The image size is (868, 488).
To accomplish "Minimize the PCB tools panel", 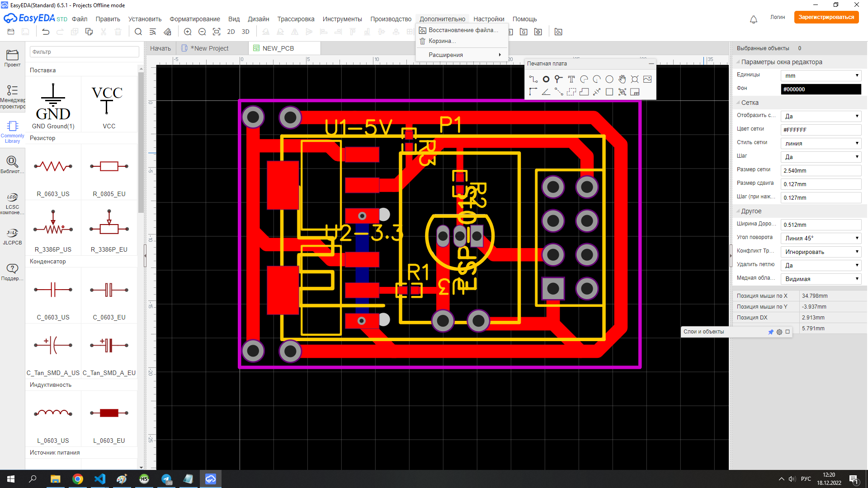I will (651, 64).
